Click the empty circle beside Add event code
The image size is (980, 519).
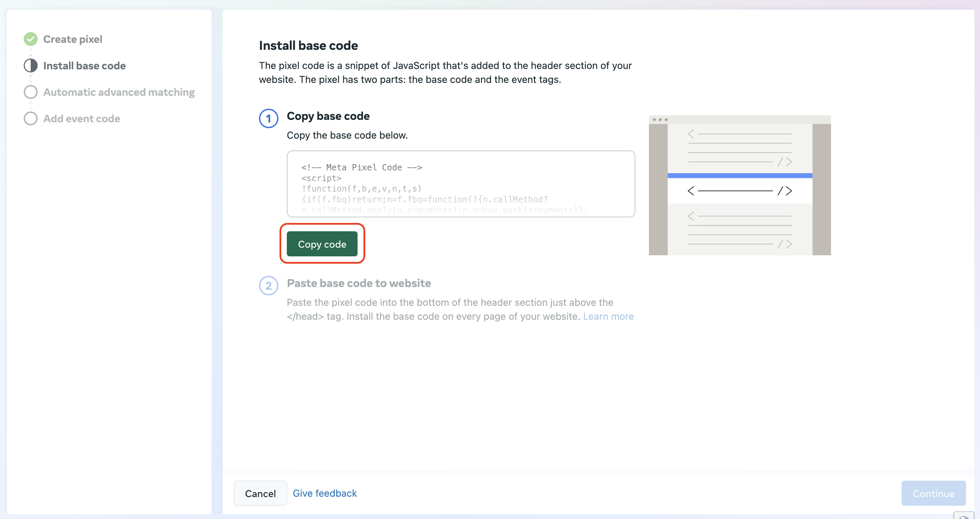point(30,119)
